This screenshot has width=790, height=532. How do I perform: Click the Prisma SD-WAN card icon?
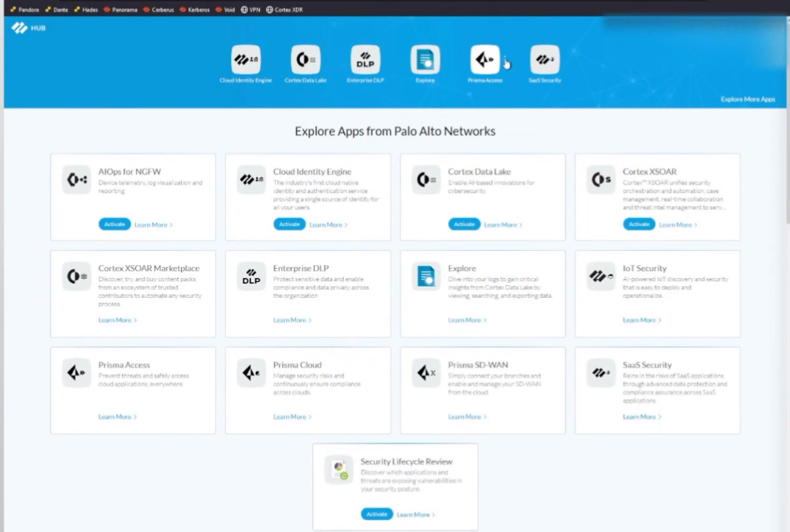427,373
